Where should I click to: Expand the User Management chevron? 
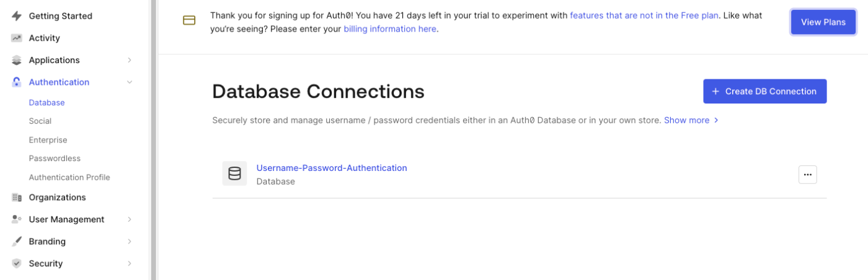tap(130, 219)
